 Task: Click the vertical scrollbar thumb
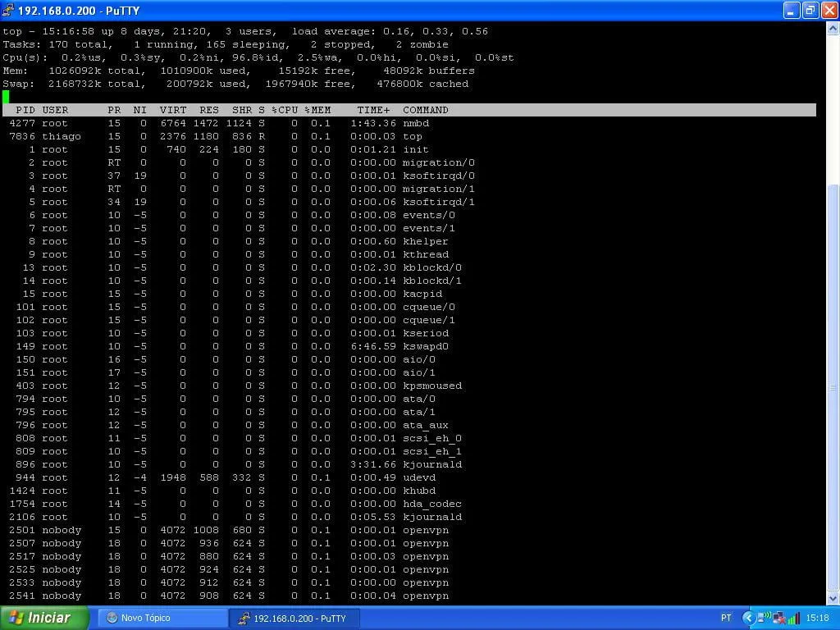point(833,387)
